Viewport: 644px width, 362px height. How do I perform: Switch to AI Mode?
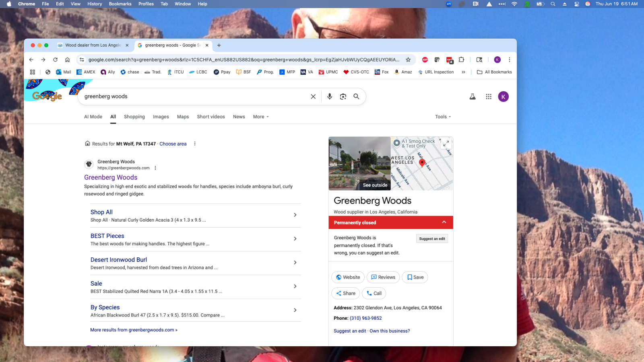93,117
